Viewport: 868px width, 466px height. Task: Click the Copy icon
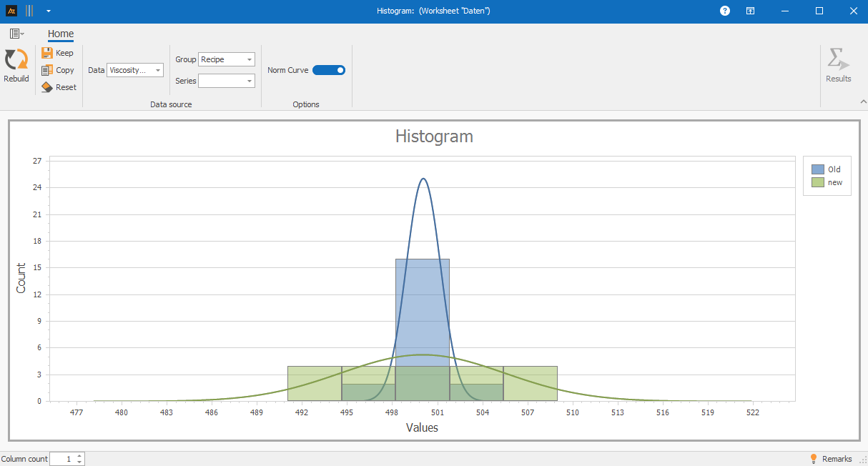pyautogui.click(x=47, y=70)
